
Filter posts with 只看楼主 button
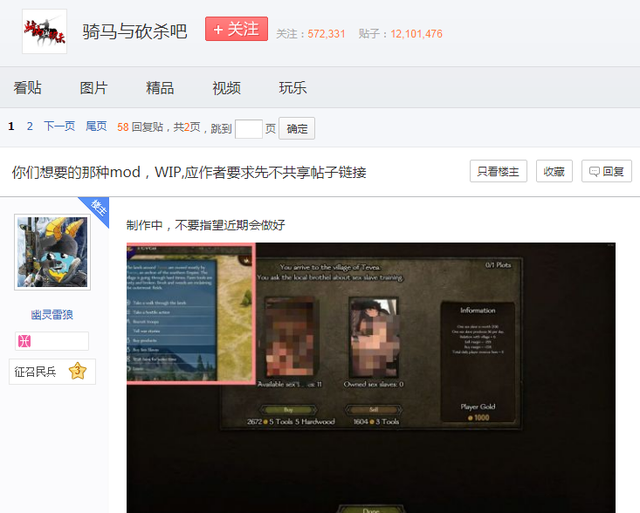(x=498, y=171)
